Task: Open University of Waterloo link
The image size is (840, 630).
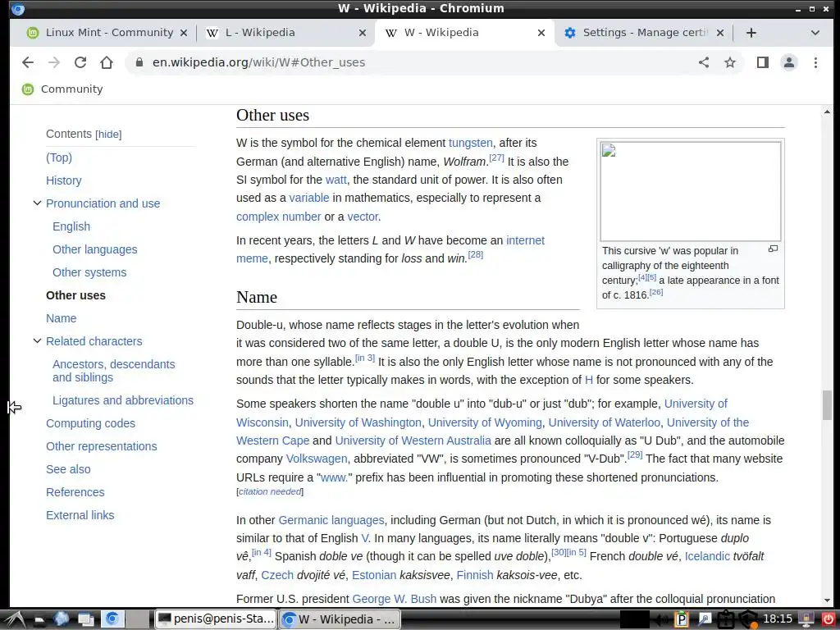Action: 605,422
